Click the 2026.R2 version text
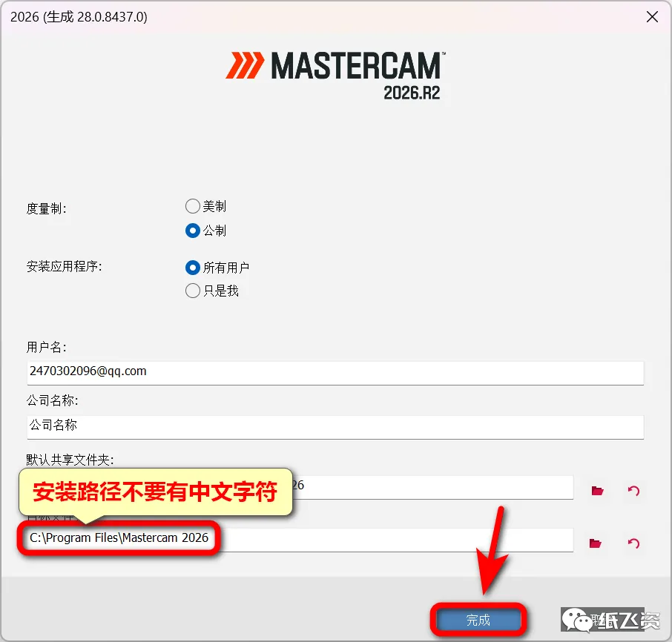This screenshot has height=642, width=672. click(x=412, y=93)
